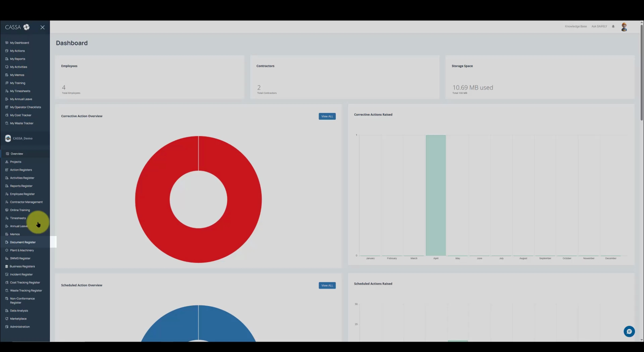Click the Ask SAIFELY link
The image size is (644, 352).
tap(599, 26)
